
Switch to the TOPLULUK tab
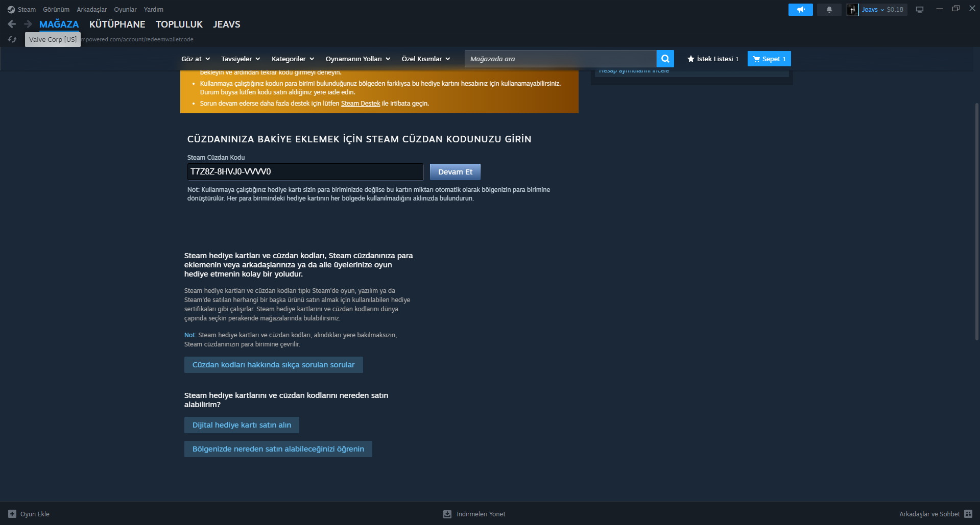pos(179,24)
